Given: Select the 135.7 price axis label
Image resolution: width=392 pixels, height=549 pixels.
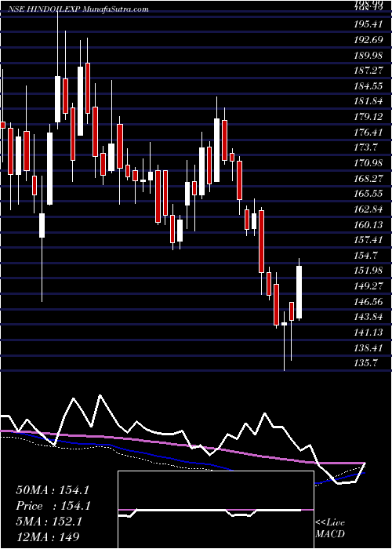Looking at the screenshot, I should [366, 363].
